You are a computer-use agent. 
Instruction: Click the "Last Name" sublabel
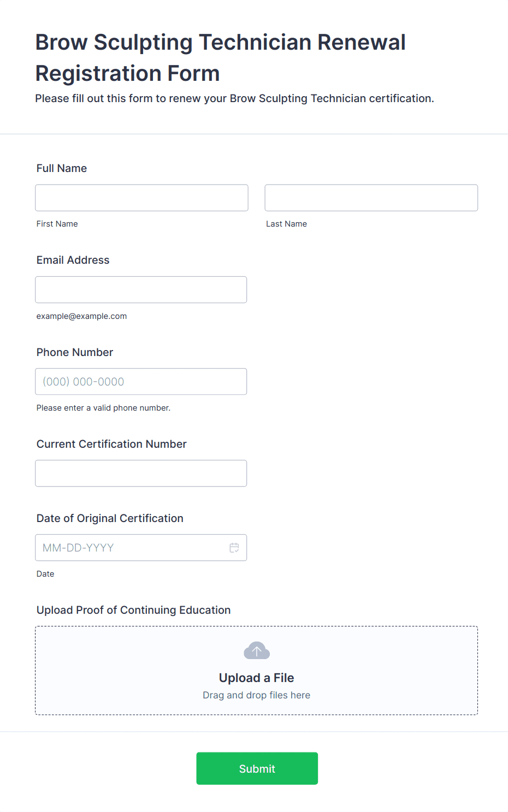pyautogui.click(x=287, y=224)
